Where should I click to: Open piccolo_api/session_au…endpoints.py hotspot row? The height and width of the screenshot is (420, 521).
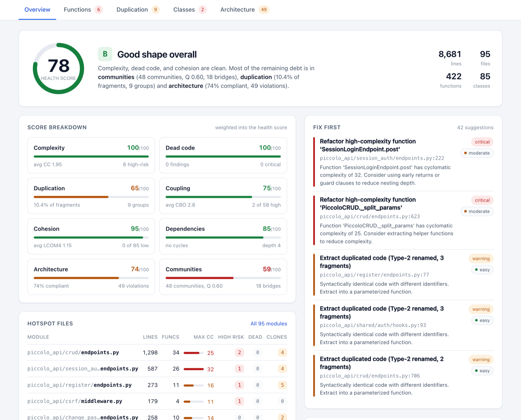(x=157, y=369)
